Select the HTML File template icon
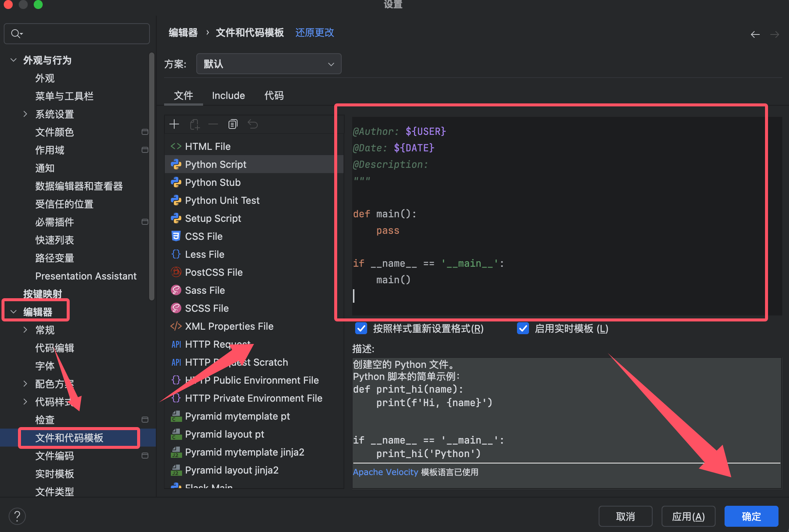 click(x=176, y=146)
